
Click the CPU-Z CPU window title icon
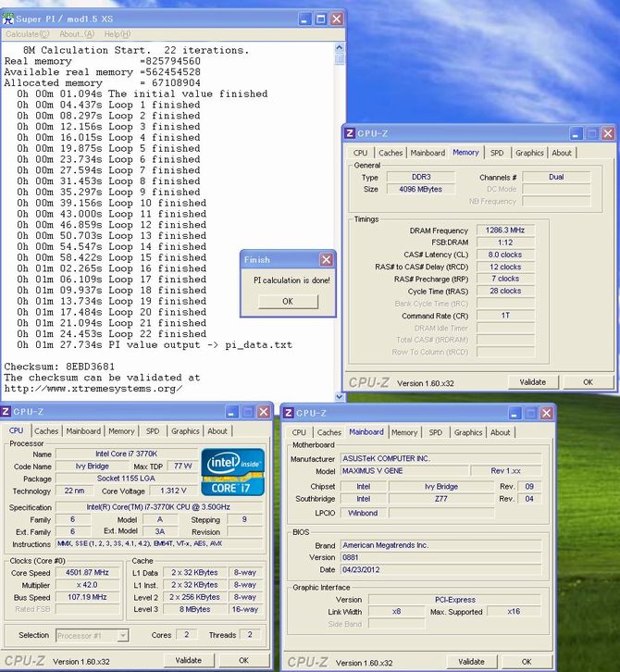coord(6,411)
